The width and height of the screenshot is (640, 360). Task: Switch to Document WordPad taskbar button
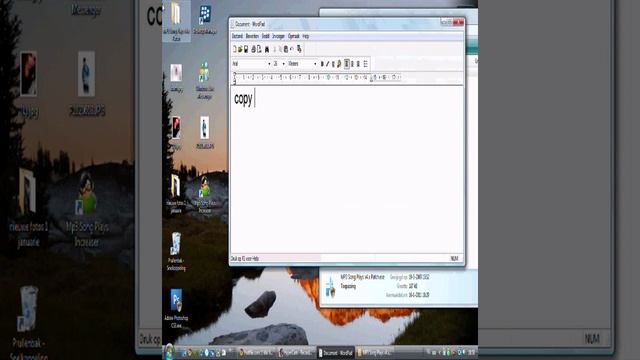336,352
